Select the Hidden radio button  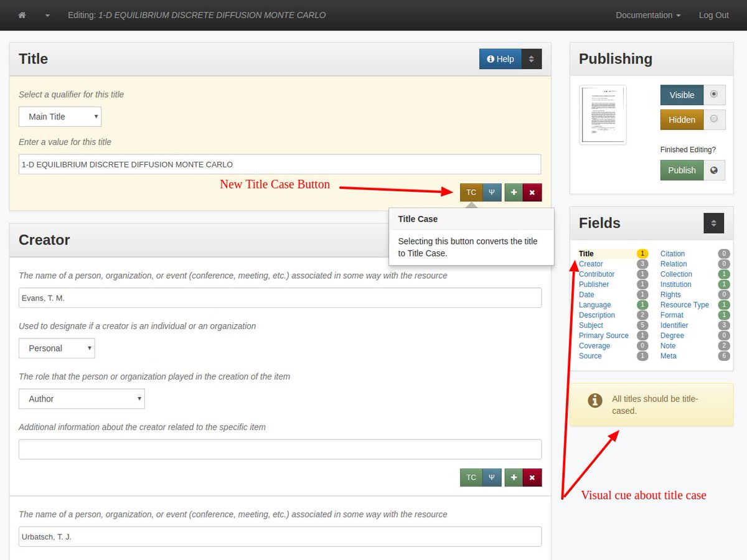click(x=714, y=119)
